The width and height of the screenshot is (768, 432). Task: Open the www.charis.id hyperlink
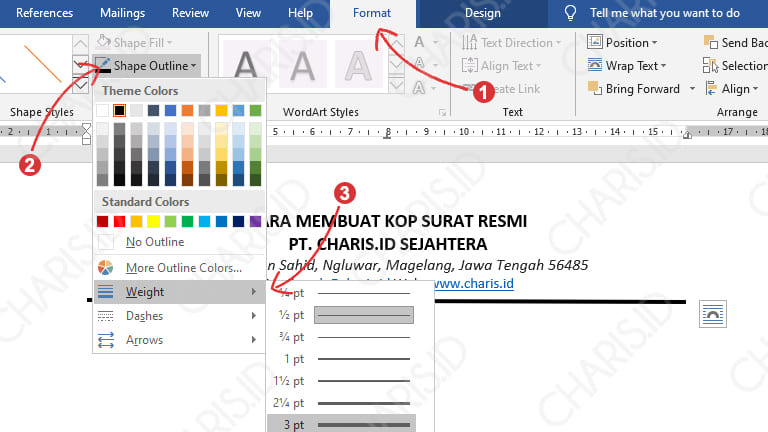[x=474, y=284]
